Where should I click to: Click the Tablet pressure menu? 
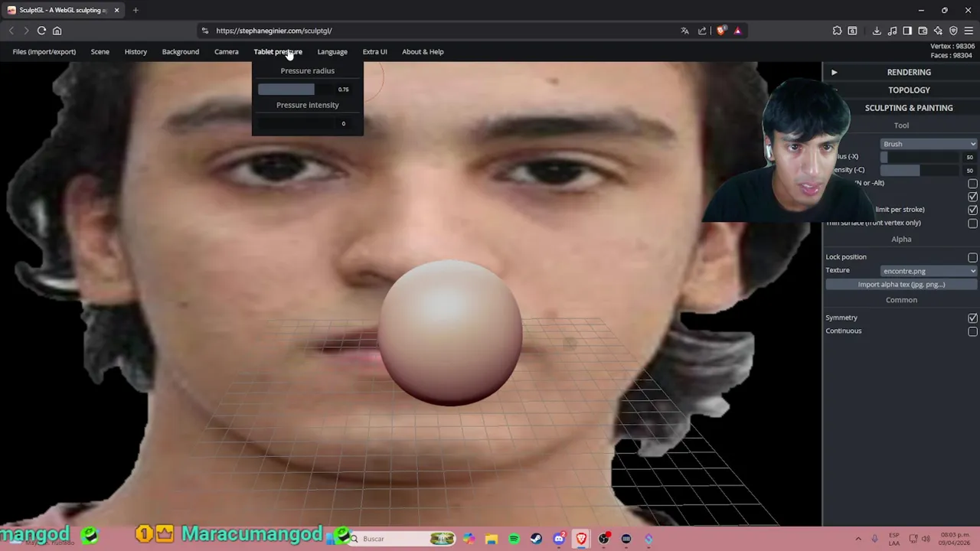coord(278,52)
